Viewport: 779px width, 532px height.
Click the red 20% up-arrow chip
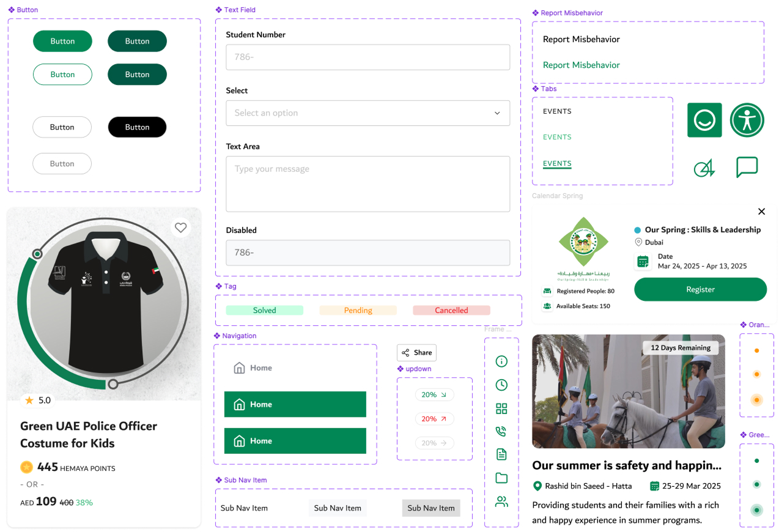click(x=434, y=419)
